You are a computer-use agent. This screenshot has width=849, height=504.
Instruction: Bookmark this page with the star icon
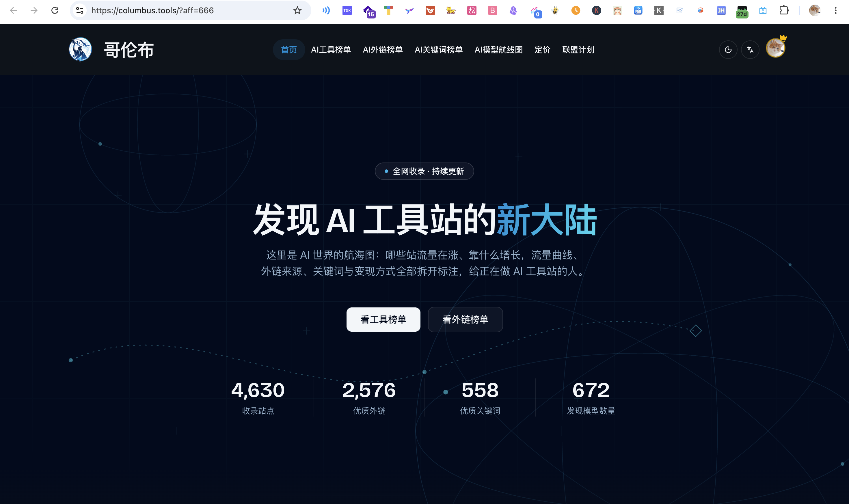pyautogui.click(x=297, y=10)
